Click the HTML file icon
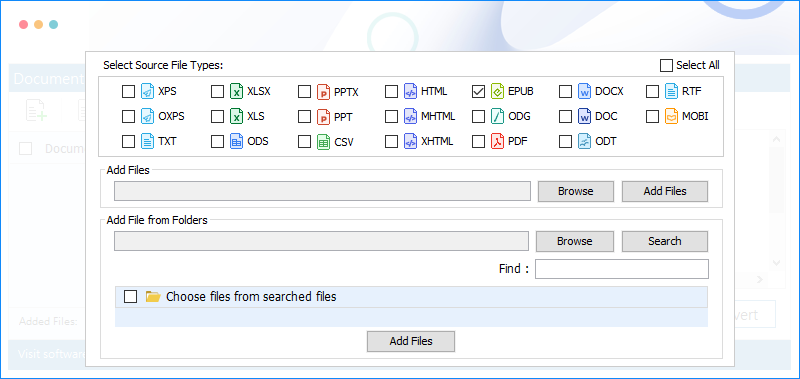Viewport: 800px width, 379px height. pyautogui.click(x=410, y=92)
